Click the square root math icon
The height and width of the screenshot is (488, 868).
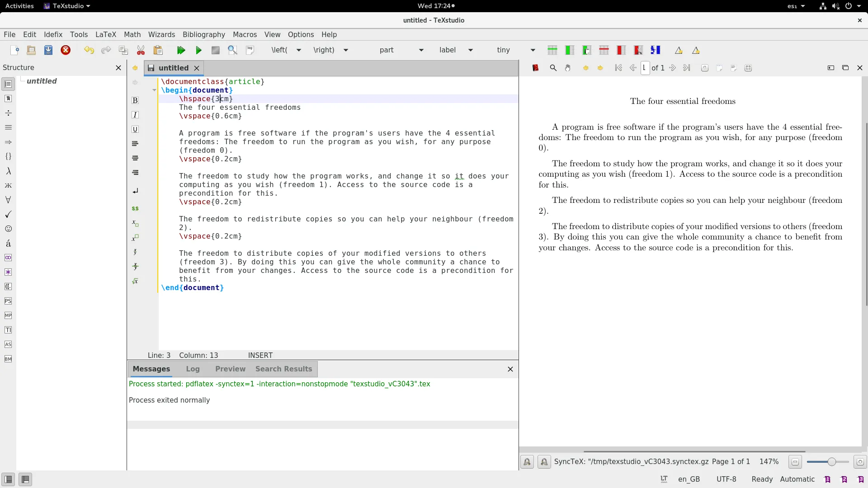pyautogui.click(x=135, y=281)
